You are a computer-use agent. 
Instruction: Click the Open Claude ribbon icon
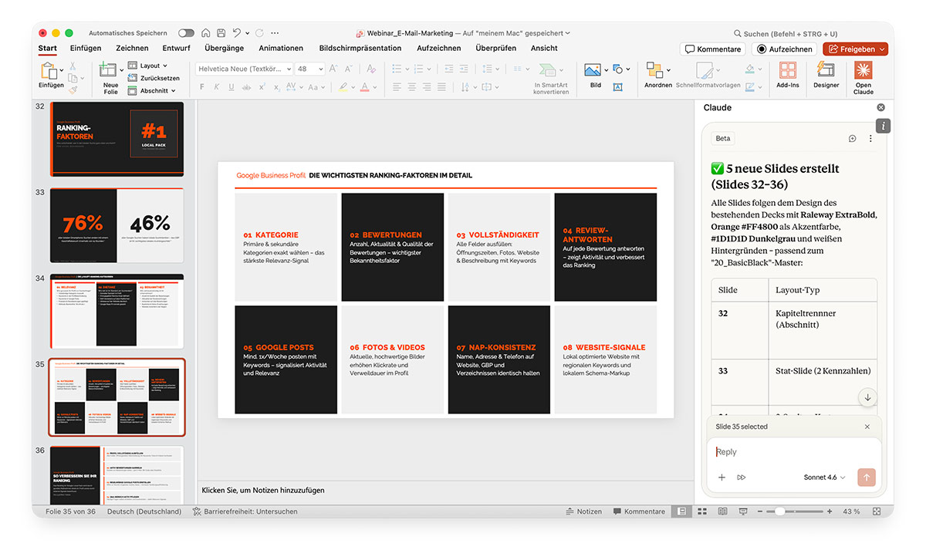[863, 76]
